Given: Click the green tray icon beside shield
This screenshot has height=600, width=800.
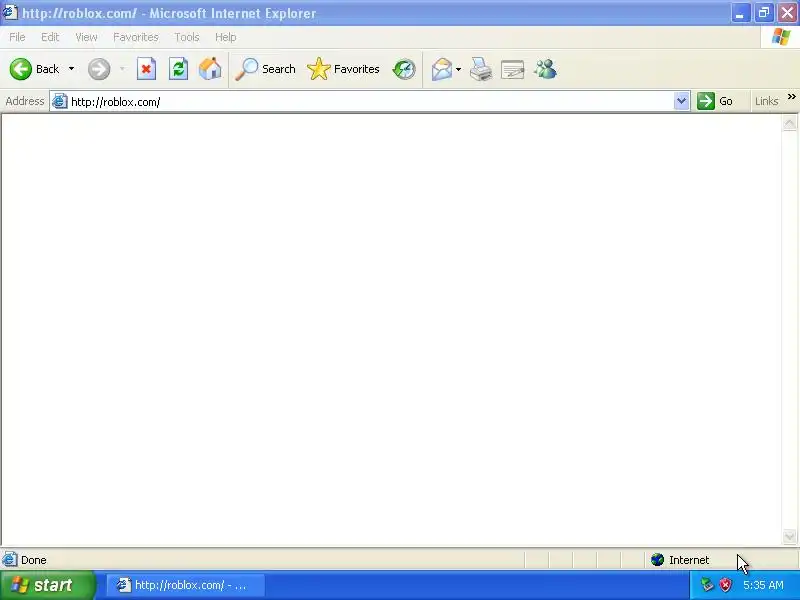Looking at the screenshot, I should point(707,585).
